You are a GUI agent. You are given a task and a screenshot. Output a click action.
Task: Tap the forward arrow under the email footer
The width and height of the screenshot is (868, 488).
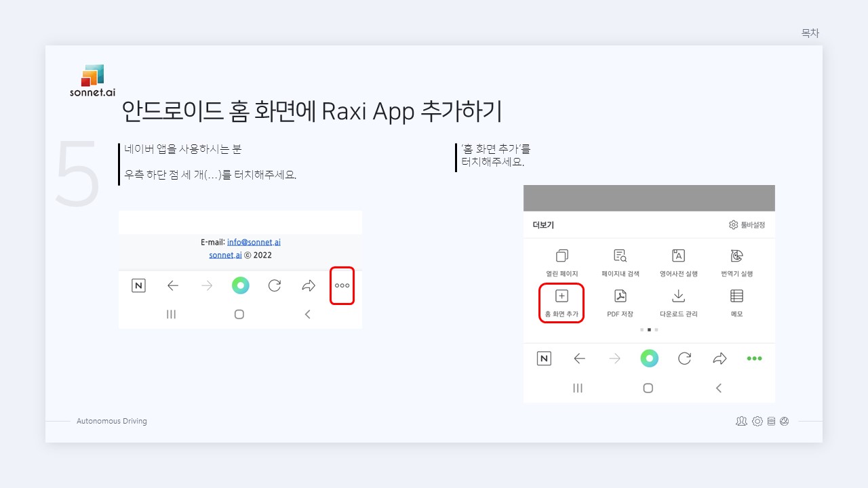pyautogui.click(x=207, y=286)
